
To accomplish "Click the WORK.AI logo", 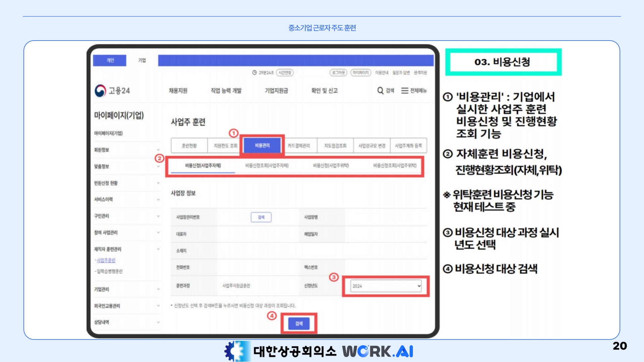I will pos(377,351).
